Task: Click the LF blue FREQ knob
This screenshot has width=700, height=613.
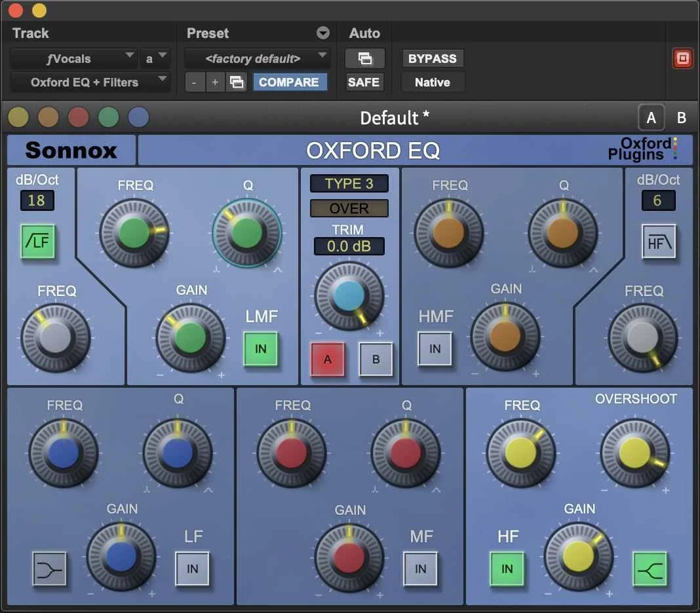Action: tap(64, 453)
